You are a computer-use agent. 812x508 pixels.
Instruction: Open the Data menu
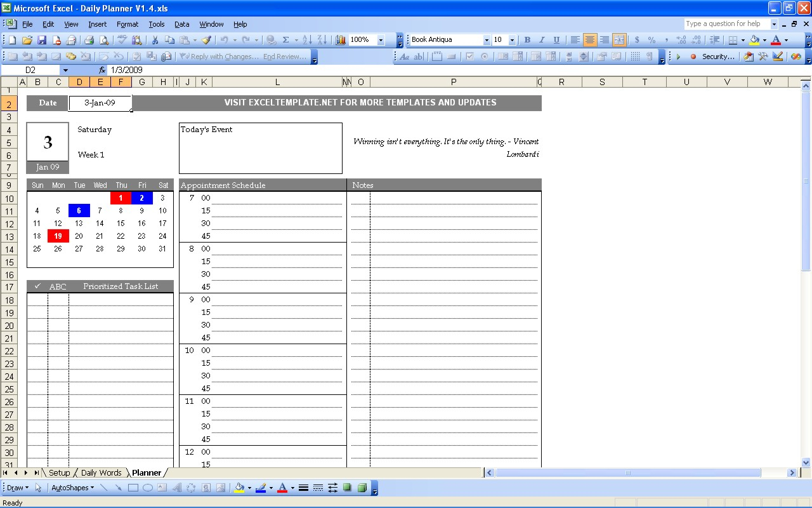click(x=182, y=24)
